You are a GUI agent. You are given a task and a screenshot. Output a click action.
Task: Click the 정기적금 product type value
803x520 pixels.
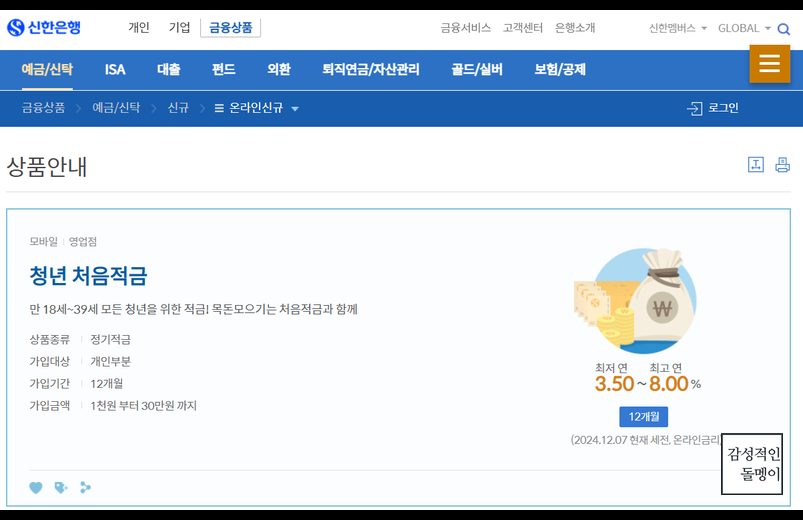(x=111, y=339)
